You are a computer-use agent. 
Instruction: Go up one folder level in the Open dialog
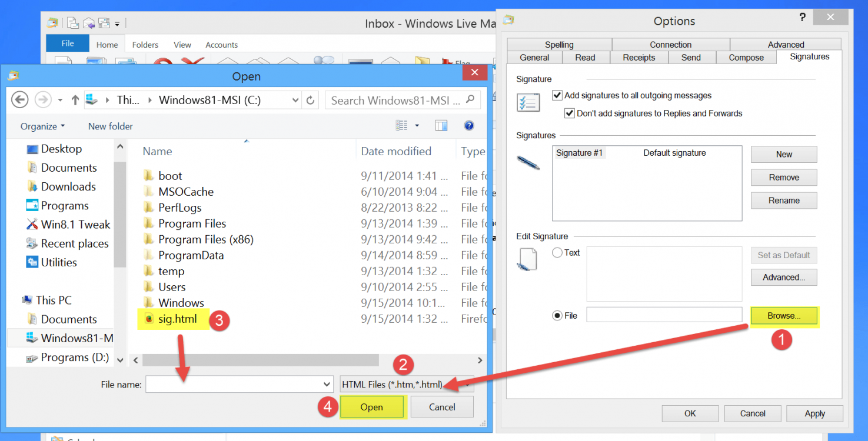(75, 101)
